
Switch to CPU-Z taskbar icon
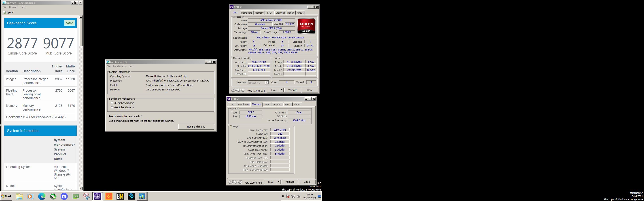coord(97,196)
